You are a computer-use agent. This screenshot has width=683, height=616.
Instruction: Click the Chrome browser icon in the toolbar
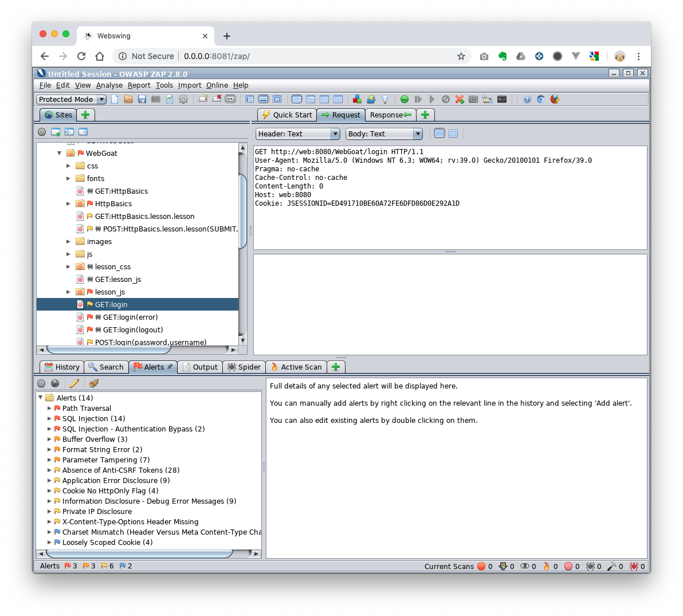540,99
